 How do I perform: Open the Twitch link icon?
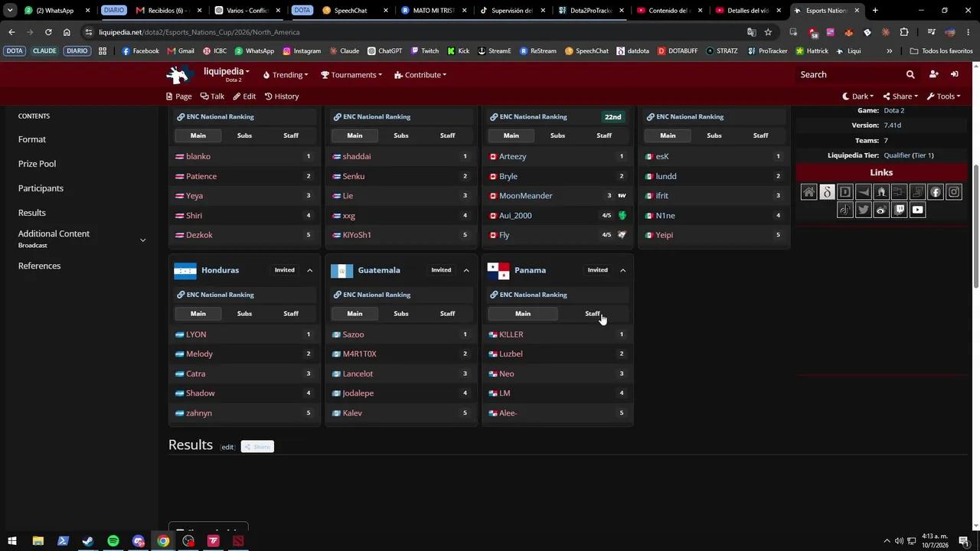click(900, 210)
